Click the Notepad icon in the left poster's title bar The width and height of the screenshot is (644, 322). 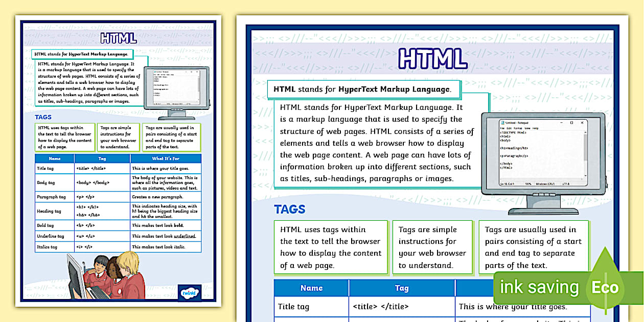click(155, 72)
